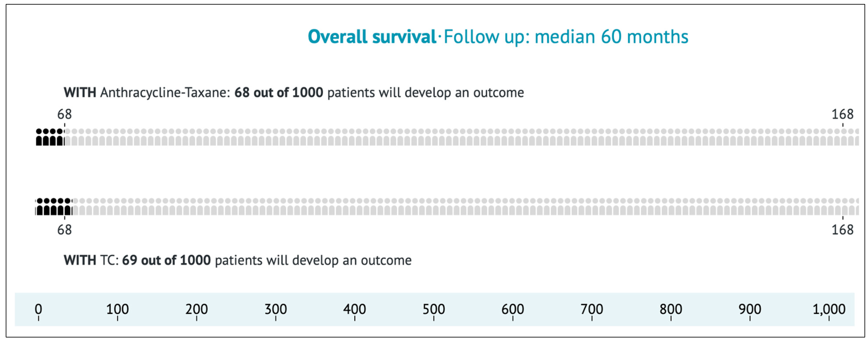Viewport: 868px width, 341px height.
Task: Click bold "68 out of 1000" text
Action: pos(279,93)
